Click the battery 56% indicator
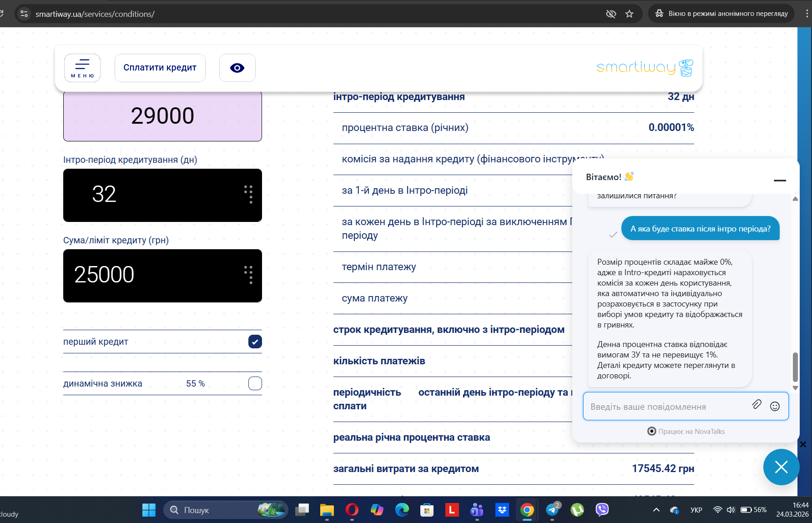Screen dimensions: 812x523 click(x=754, y=510)
